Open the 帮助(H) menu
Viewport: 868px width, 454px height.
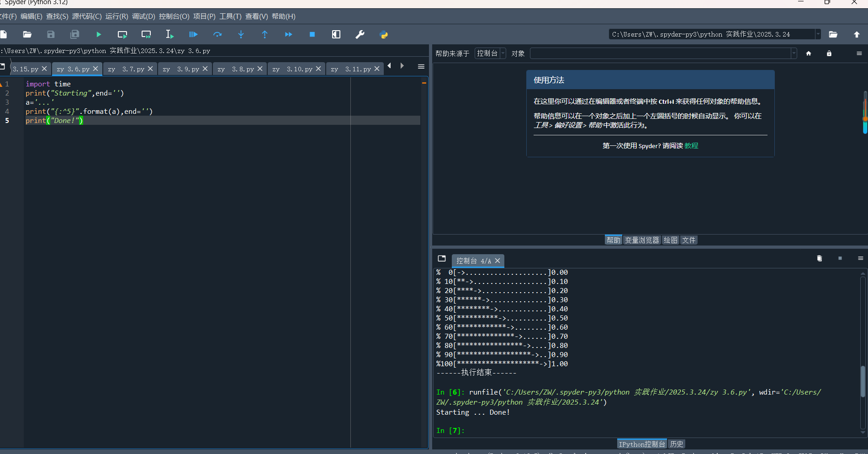click(x=284, y=16)
